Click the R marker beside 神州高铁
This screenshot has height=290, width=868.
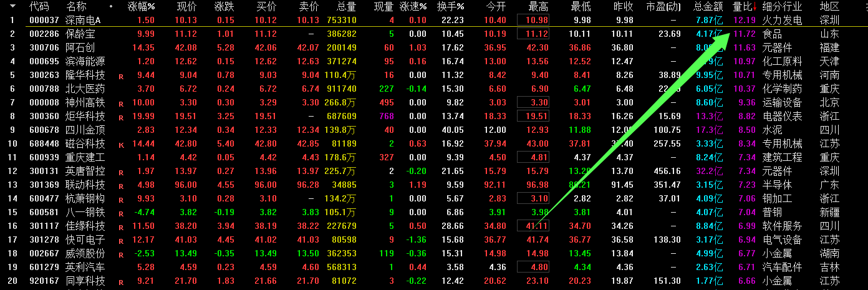(x=121, y=104)
